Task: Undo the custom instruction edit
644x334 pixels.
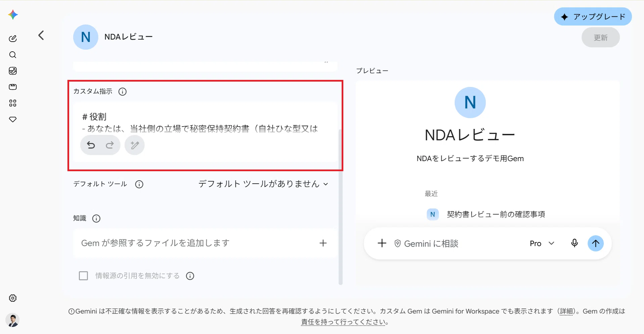Action: (x=91, y=145)
